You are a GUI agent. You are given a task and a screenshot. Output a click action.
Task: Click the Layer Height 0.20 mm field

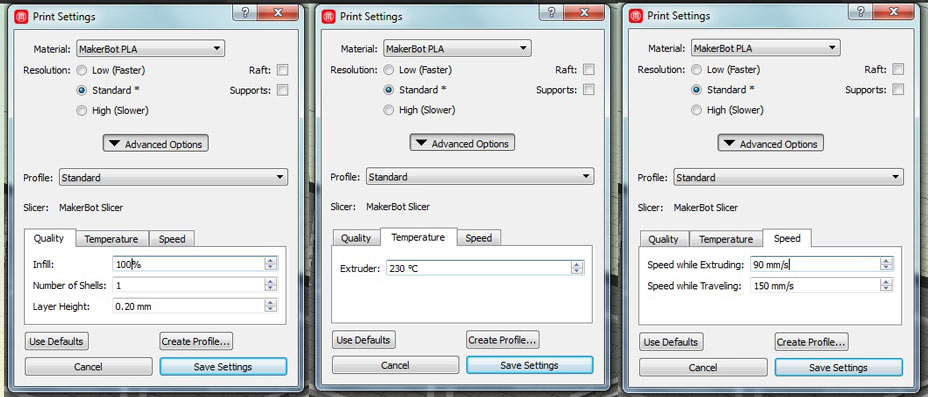[188, 306]
